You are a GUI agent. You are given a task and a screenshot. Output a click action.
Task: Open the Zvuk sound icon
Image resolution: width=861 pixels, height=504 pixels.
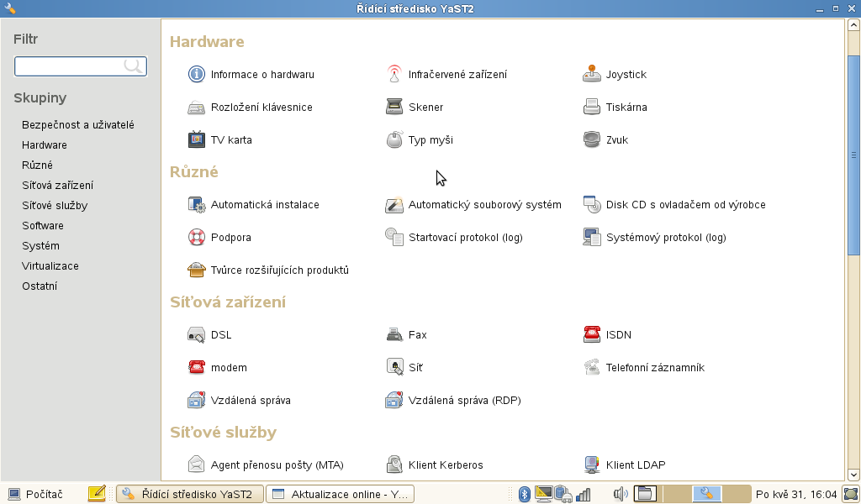tap(592, 139)
